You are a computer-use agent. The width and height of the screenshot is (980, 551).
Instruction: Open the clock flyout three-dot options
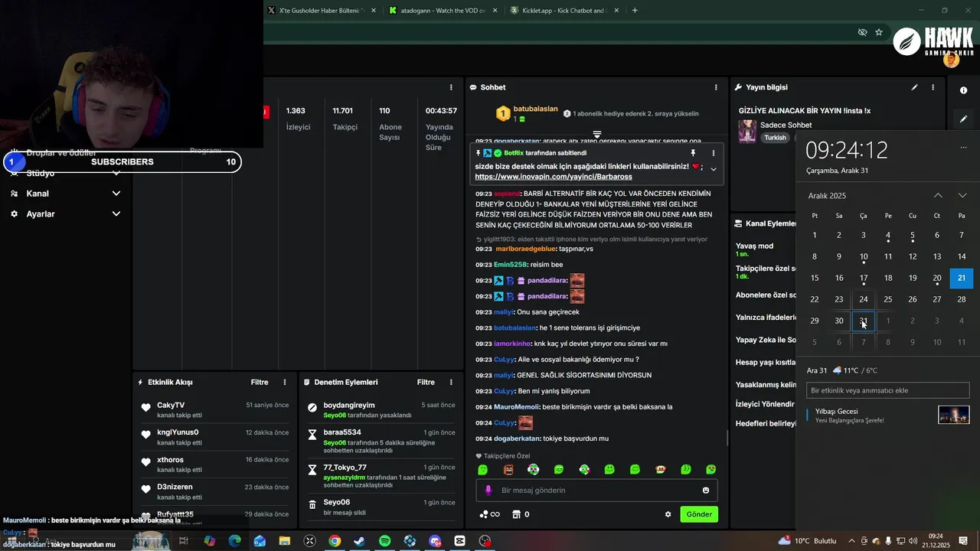tap(963, 147)
